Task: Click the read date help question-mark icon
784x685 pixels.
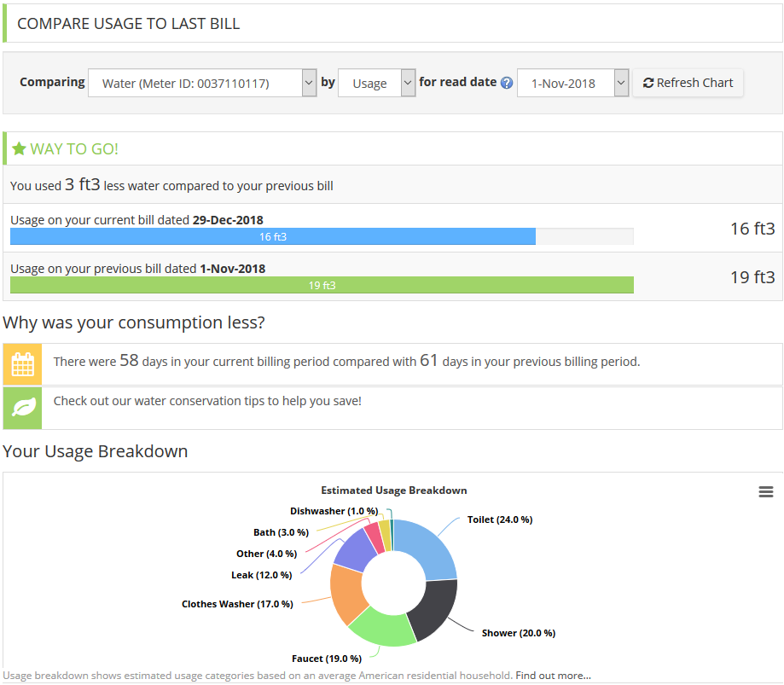Action: 507,84
